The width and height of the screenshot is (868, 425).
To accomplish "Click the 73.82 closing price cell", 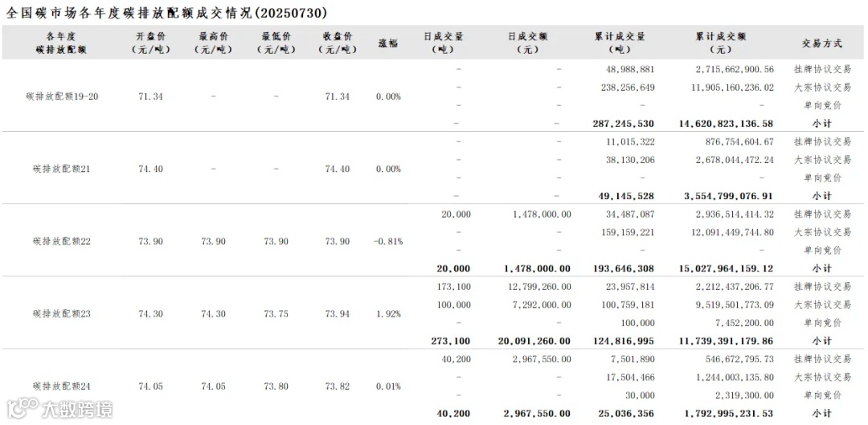I will coord(337,386).
